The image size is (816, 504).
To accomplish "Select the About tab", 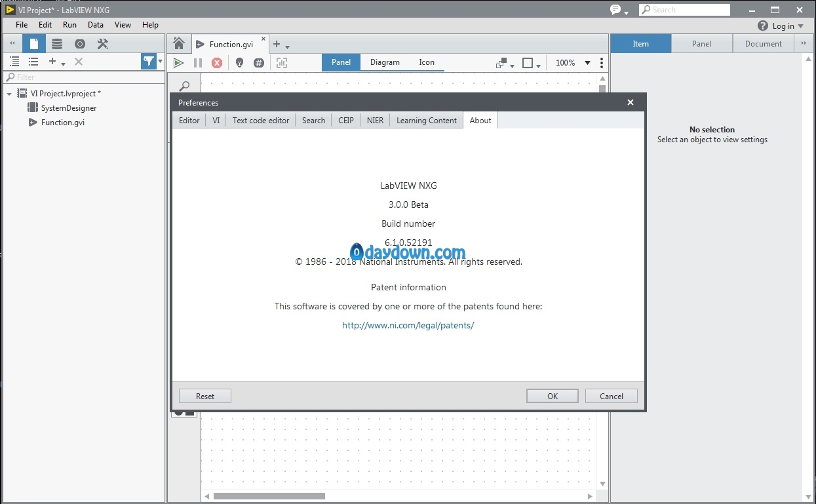I will tap(480, 121).
